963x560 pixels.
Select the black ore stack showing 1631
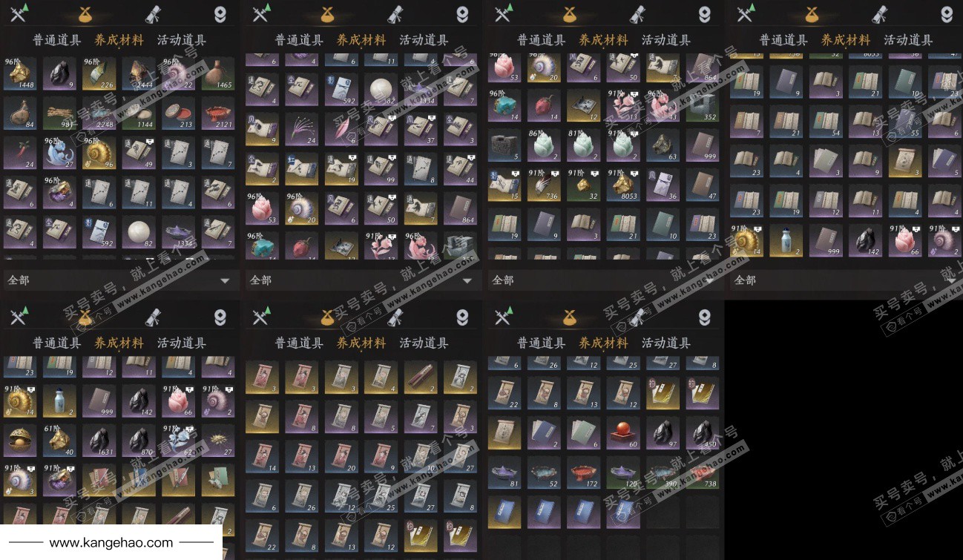coord(99,439)
